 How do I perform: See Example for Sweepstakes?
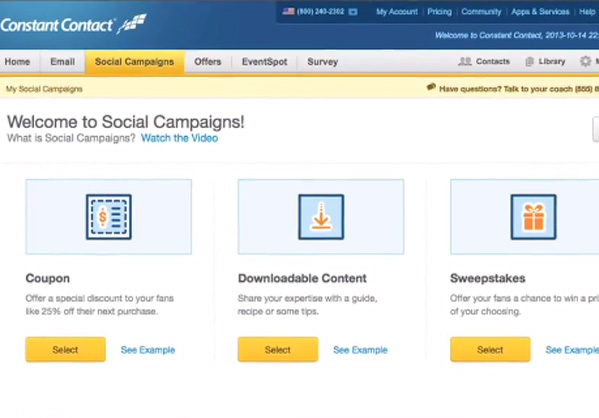(572, 350)
